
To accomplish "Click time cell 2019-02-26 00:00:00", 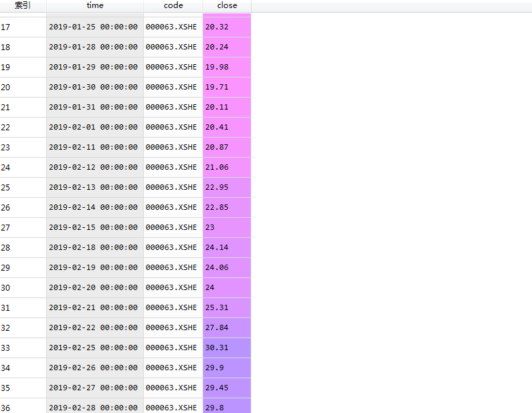I will [94, 368].
